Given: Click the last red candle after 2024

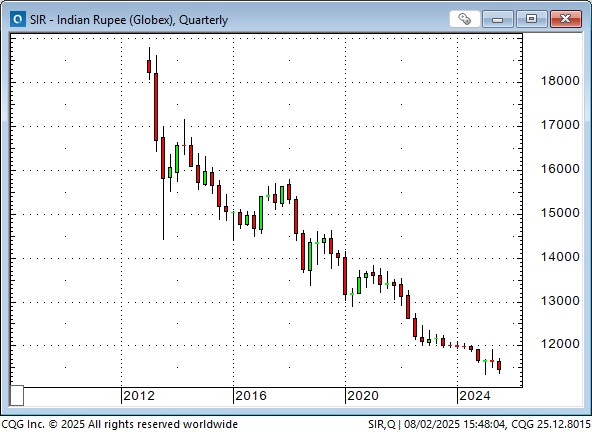Looking at the screenshot, I should (x=499, y=366).
